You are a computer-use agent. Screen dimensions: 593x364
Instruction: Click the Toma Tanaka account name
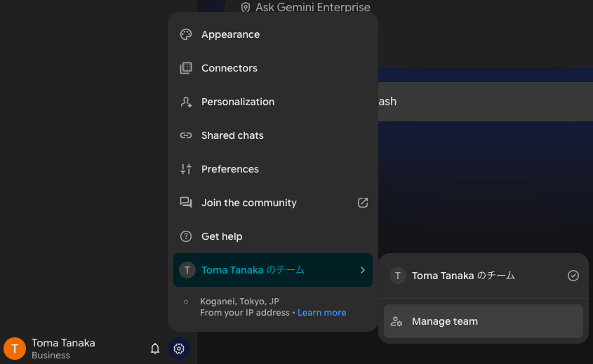pos(63,343)
